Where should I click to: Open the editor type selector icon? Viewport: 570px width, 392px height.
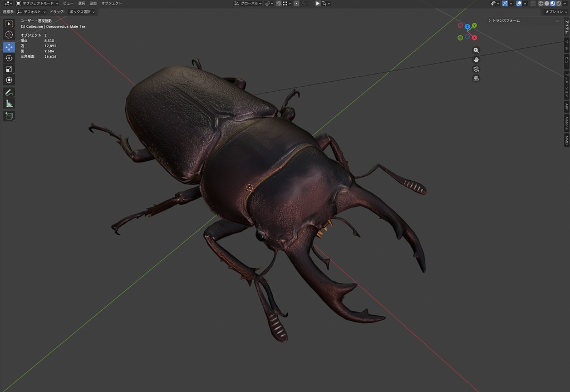coord(8,3)
